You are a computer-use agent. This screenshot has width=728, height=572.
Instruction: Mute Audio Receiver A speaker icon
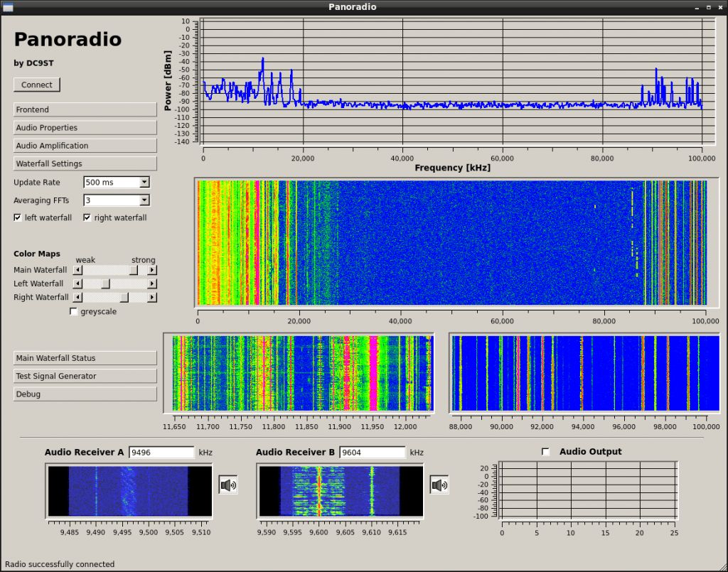point(228,485)
